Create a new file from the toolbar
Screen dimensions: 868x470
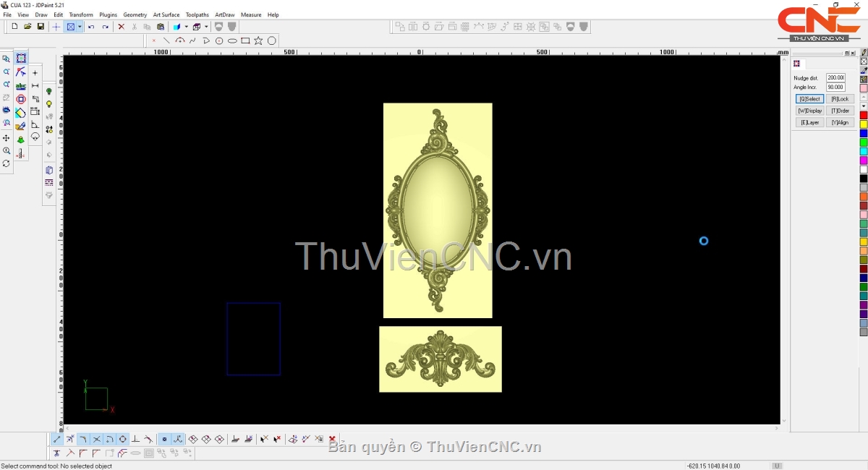coord(14,27)
